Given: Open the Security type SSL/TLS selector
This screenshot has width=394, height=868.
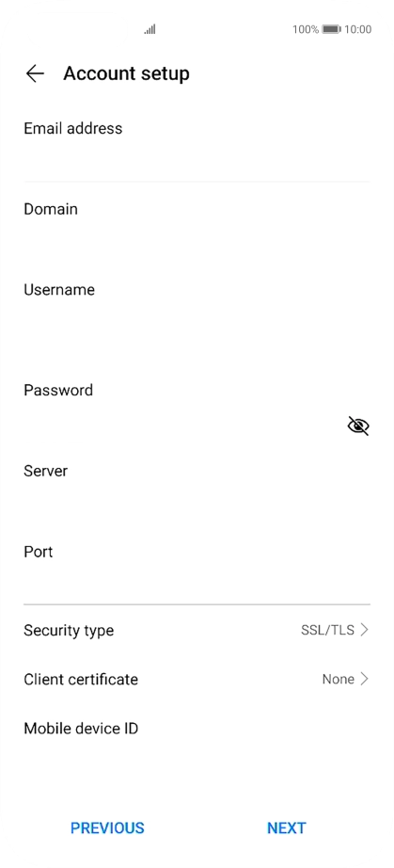Looking at the screenshot, I should tap(197, 630).
